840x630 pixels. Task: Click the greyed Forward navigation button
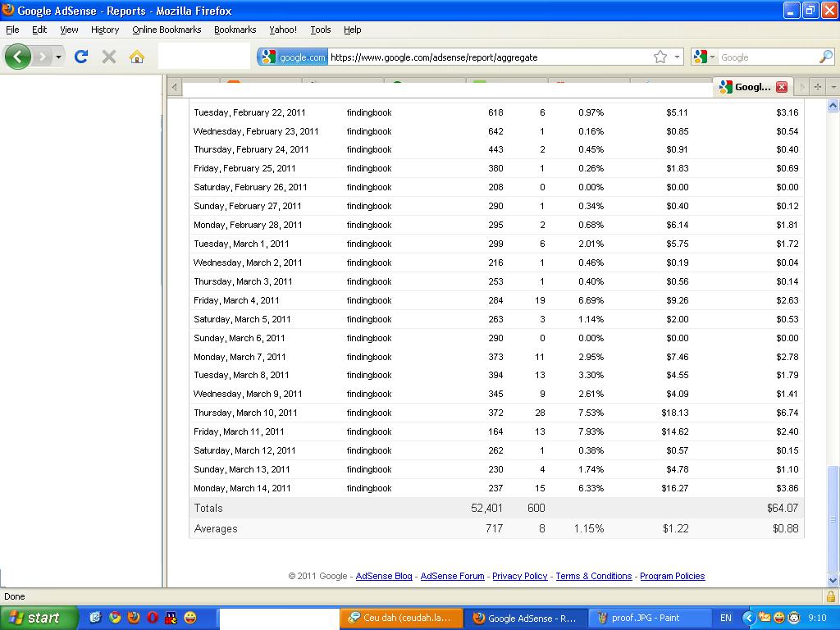click(42, 57)
